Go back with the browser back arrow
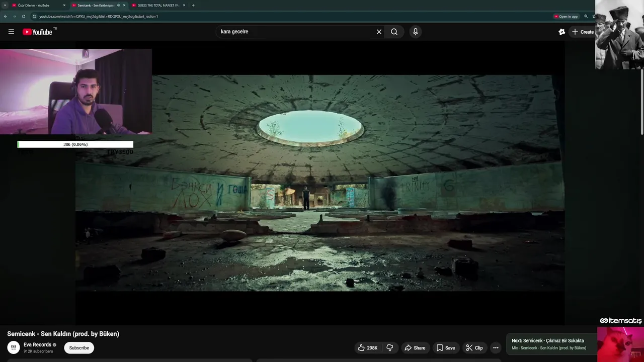644x362 pixels. (x=6, y=17)
